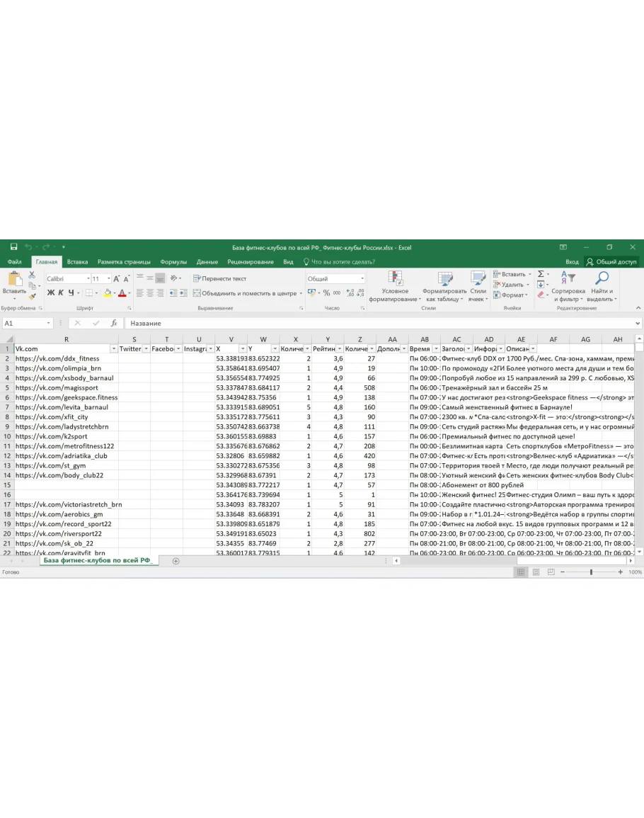
Task: Click the text orientation icon
Action: [x=174, y=278]
